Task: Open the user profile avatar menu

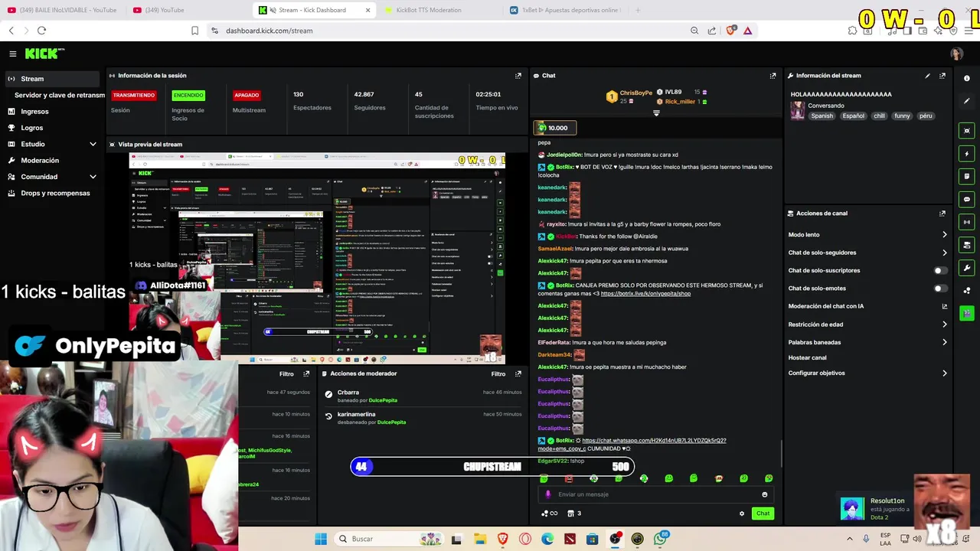Action: [956, 54]
